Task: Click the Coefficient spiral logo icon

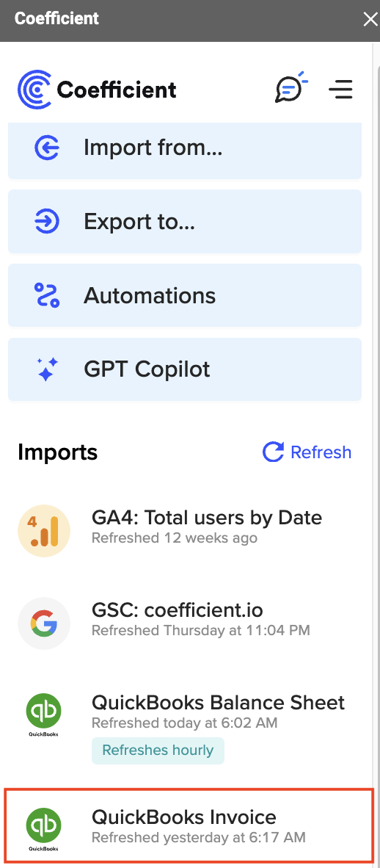Action: coord(35,89)
